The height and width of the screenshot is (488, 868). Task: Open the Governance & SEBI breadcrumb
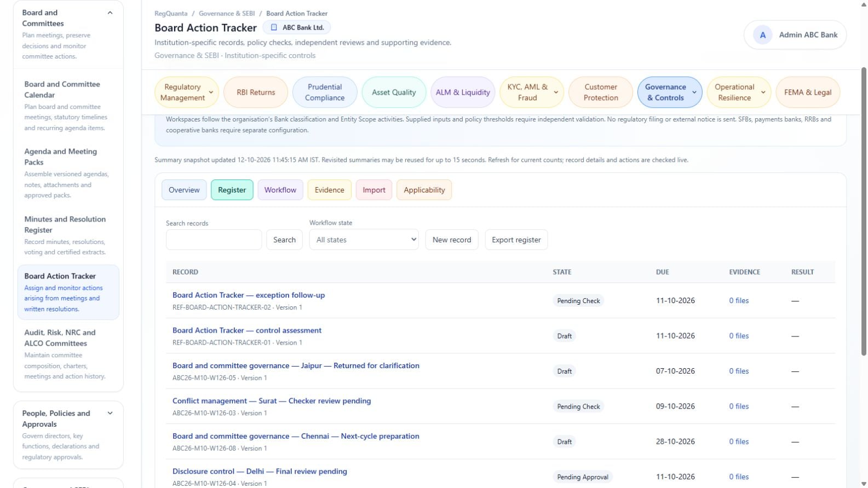(227, 14)
